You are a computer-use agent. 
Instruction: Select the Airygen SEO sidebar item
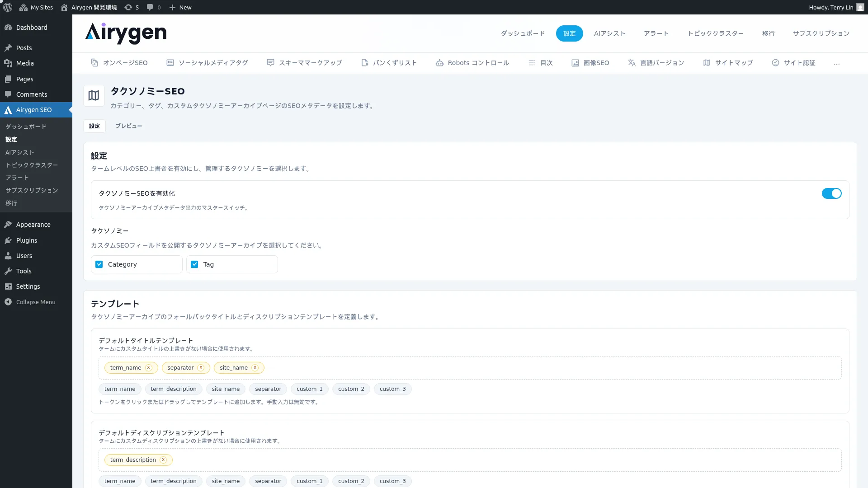36,110
